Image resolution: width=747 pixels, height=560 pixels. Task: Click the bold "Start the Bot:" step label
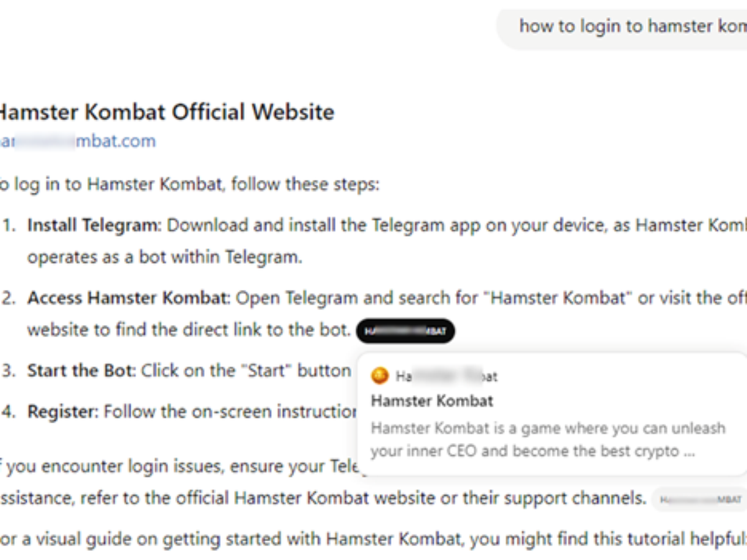[81, 371]
